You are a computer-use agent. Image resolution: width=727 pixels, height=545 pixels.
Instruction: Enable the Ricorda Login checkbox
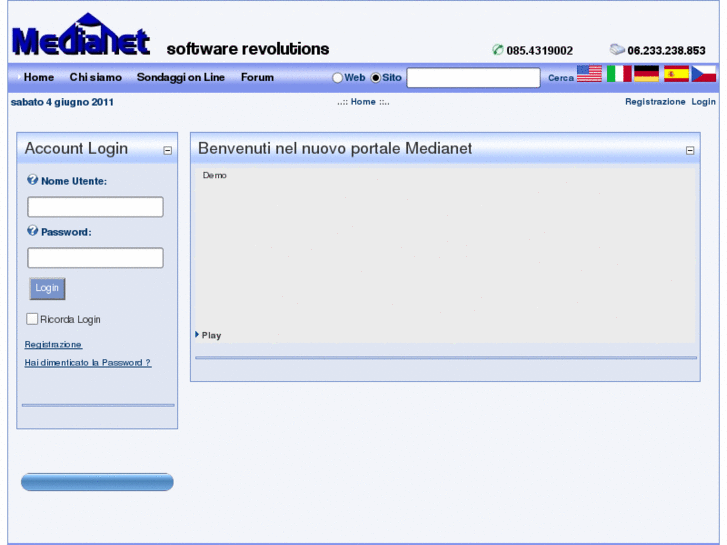[x=32, y=319]
